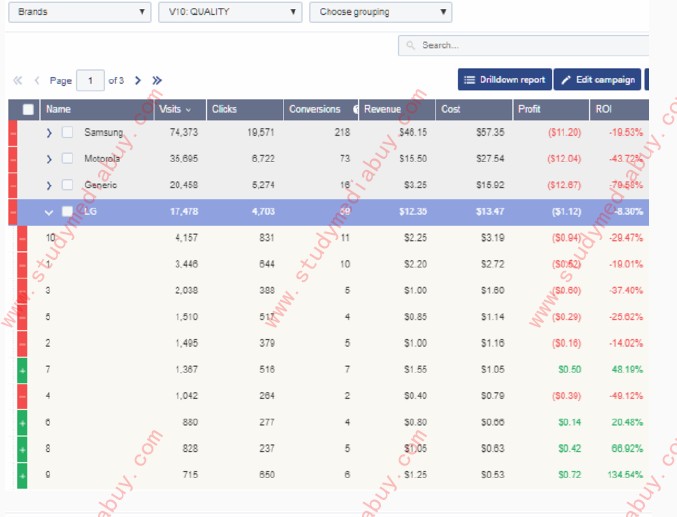The image size is (677, 517).
Task: Sort by Visits column header
Action: pyautogui.click(x=180, y=109)
